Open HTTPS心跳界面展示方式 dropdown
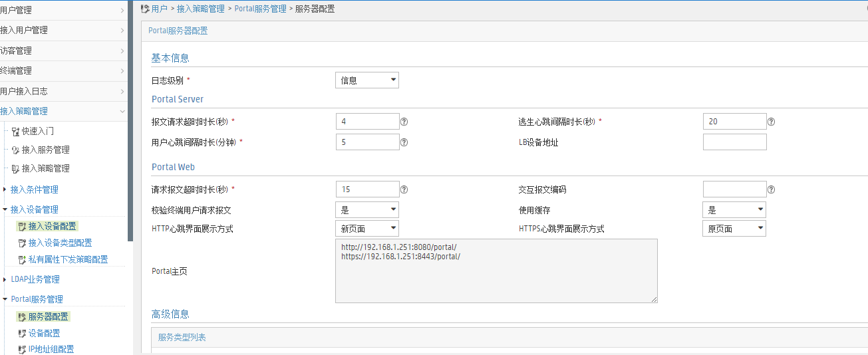Screen dimensions: 868x355 tap(734, 229)
